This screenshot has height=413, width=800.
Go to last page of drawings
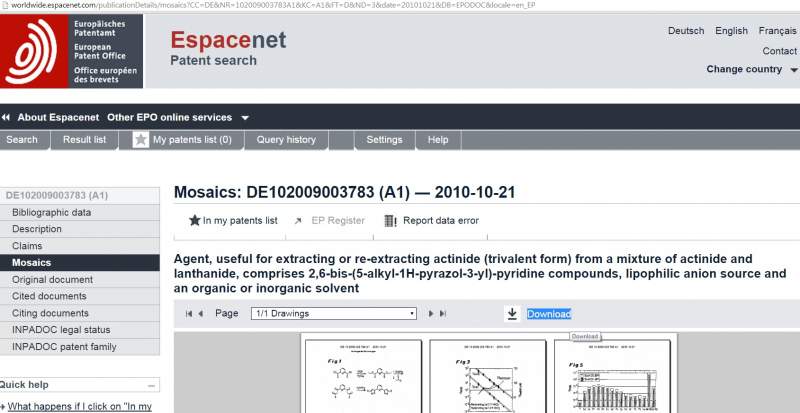tap(443, 313)
